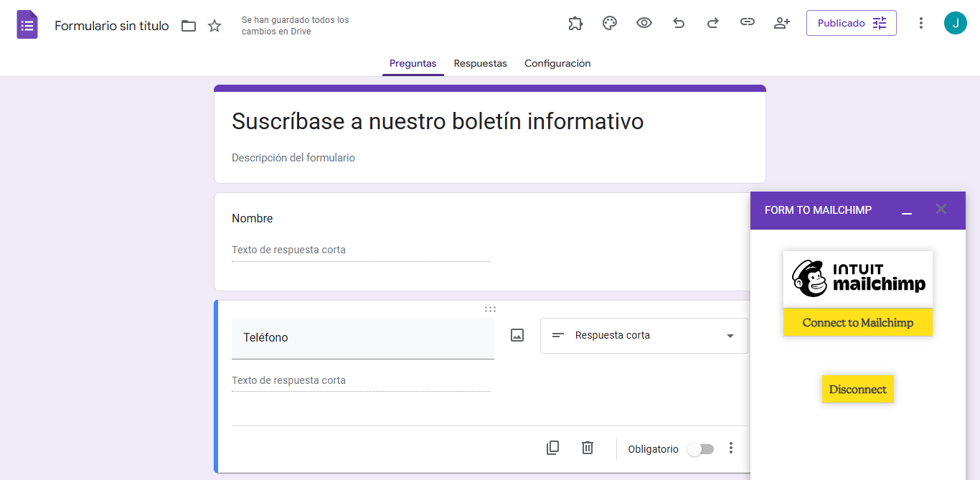This screenshot has width=980, height=480.
Task: Click the Obligatorio label
Action: [x=653, y=449]
